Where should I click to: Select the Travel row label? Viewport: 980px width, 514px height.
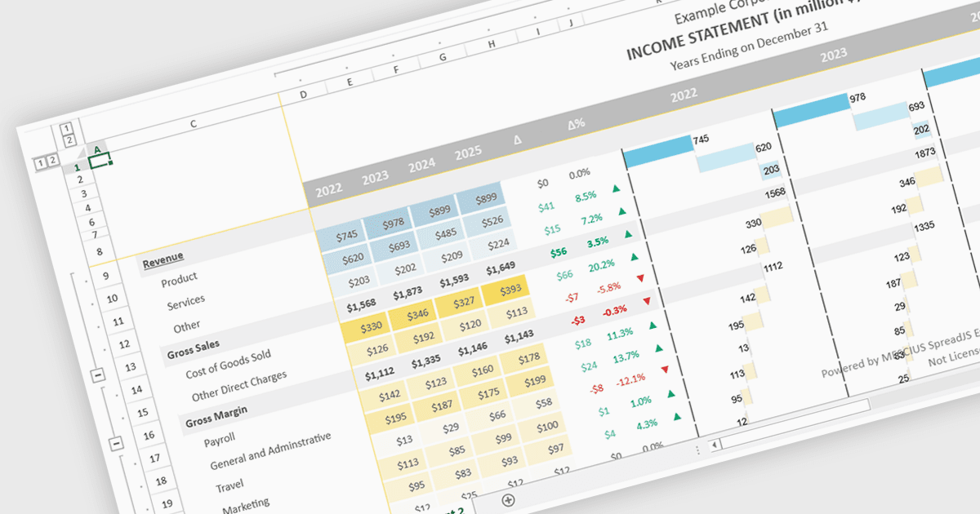point(229,487)
